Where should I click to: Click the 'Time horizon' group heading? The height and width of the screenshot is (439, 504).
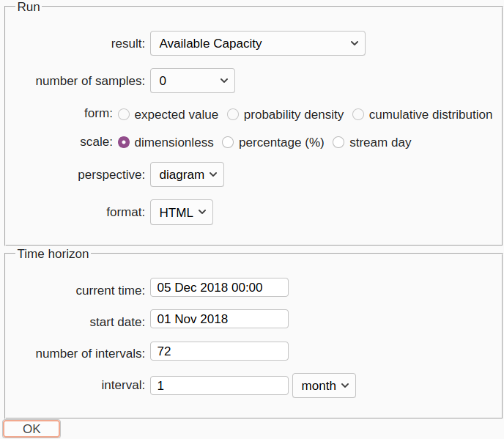click(x=53, y=254)
